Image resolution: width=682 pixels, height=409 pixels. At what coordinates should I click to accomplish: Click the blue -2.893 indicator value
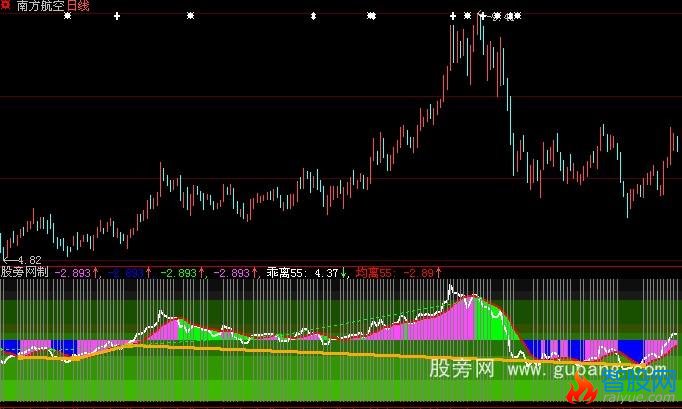[x=126, y=273]
